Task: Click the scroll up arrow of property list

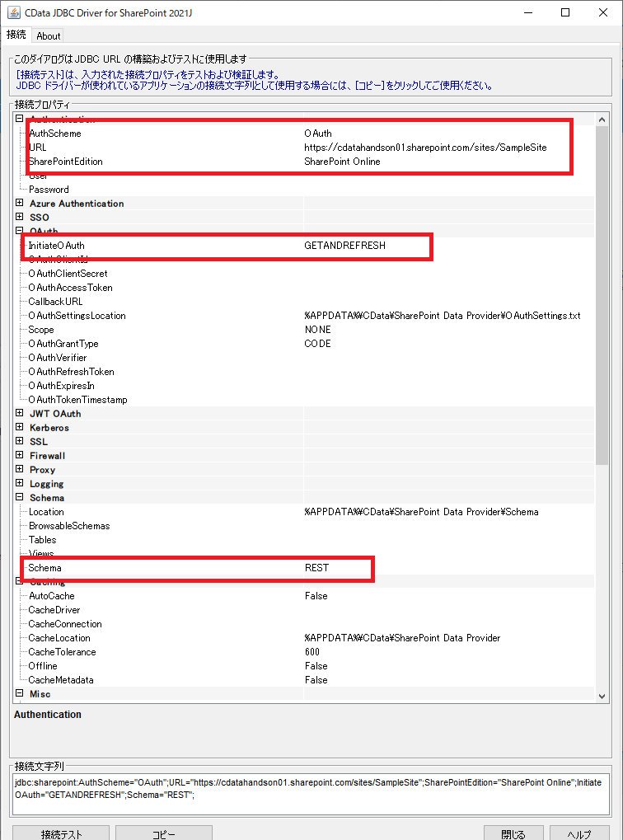Action: 602,120
